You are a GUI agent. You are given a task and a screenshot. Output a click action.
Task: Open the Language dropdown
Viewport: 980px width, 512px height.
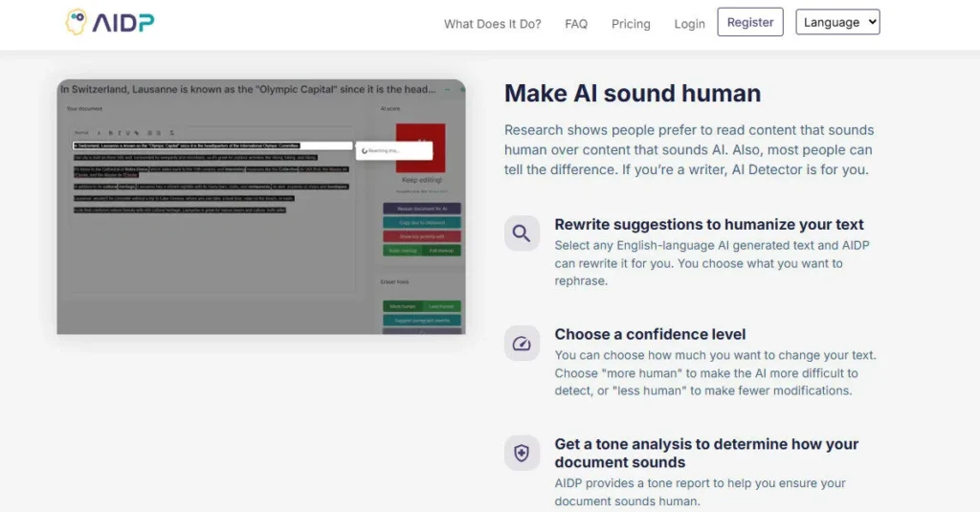(x=837, y=22)
